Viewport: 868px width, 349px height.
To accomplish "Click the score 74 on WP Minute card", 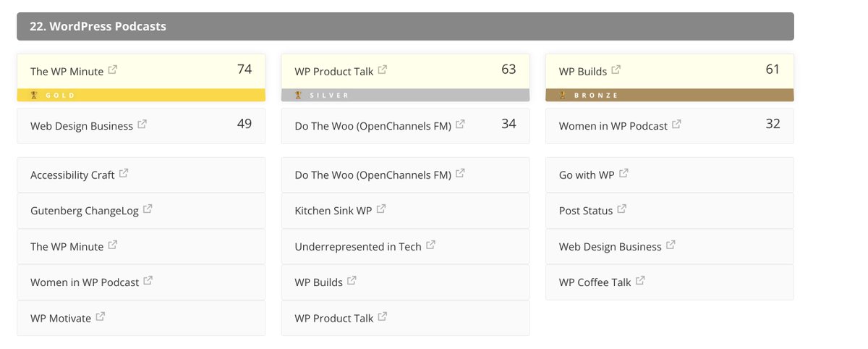I will pos(244,70).
